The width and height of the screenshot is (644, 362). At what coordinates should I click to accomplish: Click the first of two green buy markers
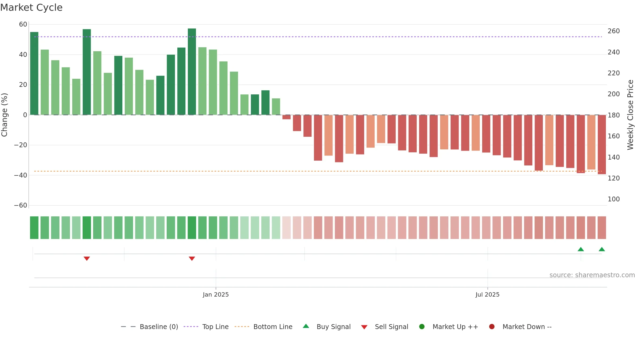pyautogui.click(x=581, y=249)
